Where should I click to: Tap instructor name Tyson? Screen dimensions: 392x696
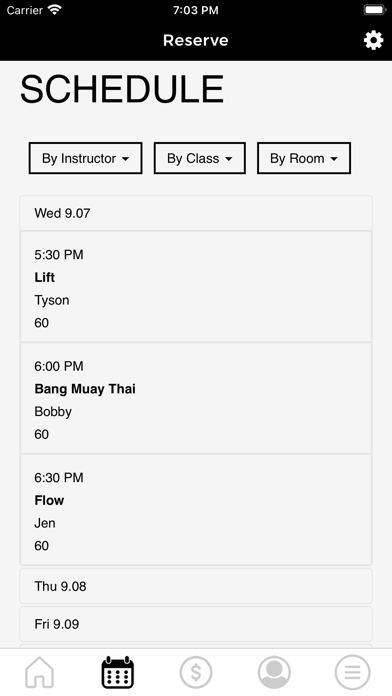[x=52, y=301]
